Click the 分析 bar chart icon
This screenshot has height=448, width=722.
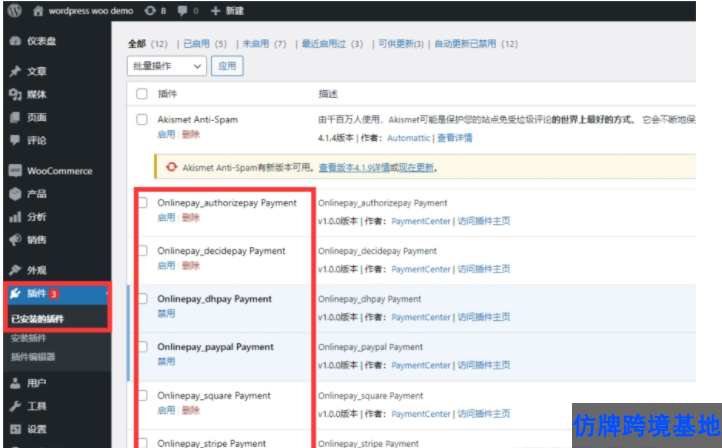15,217
